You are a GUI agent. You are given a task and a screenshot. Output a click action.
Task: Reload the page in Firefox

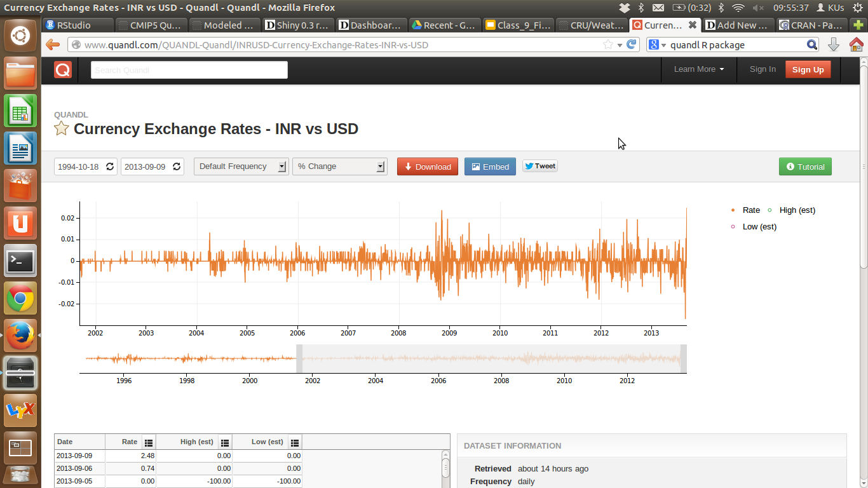631,44
